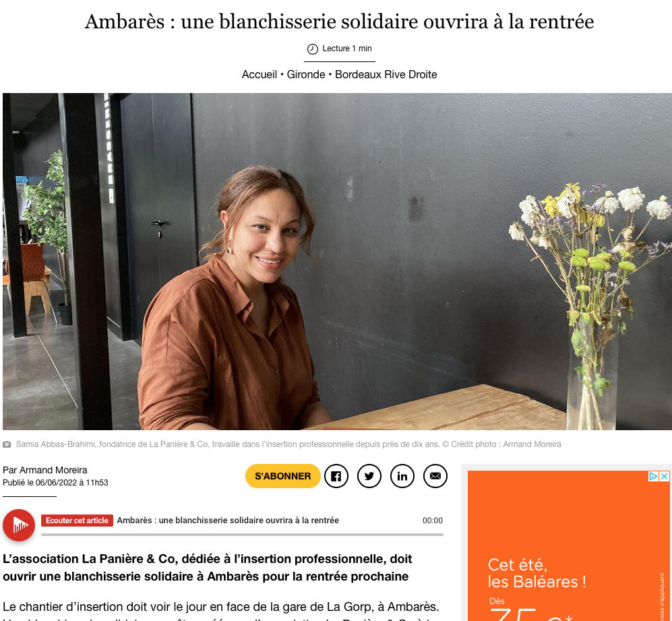Go to Accueil breadcrumb

[259, 75]
